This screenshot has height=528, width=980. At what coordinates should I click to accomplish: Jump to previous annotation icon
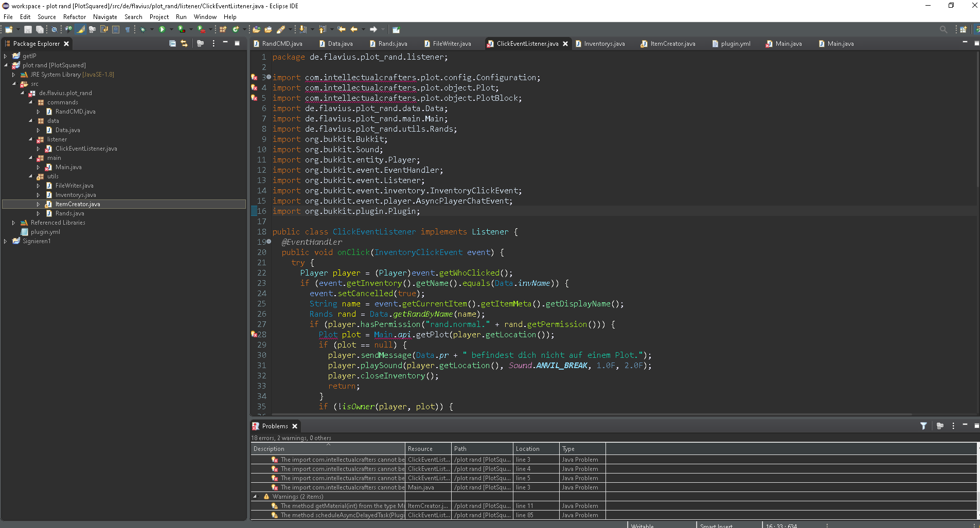pos(322,29)
